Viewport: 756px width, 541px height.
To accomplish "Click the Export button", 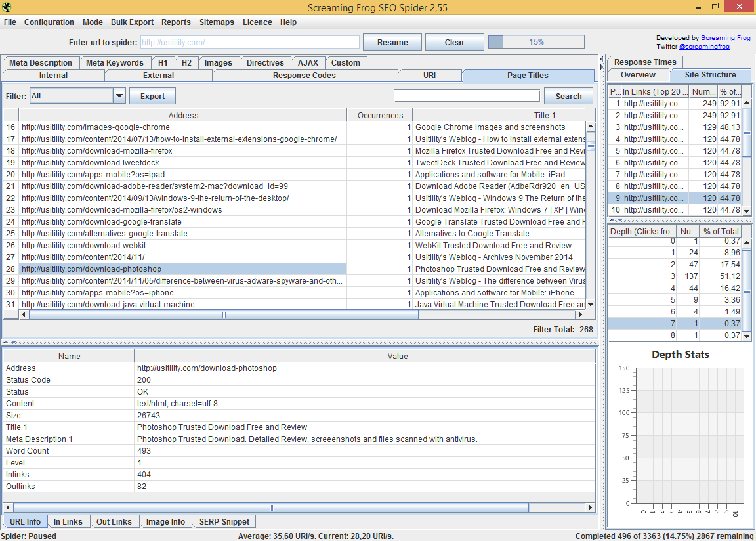I will click(x=152, y=96).
